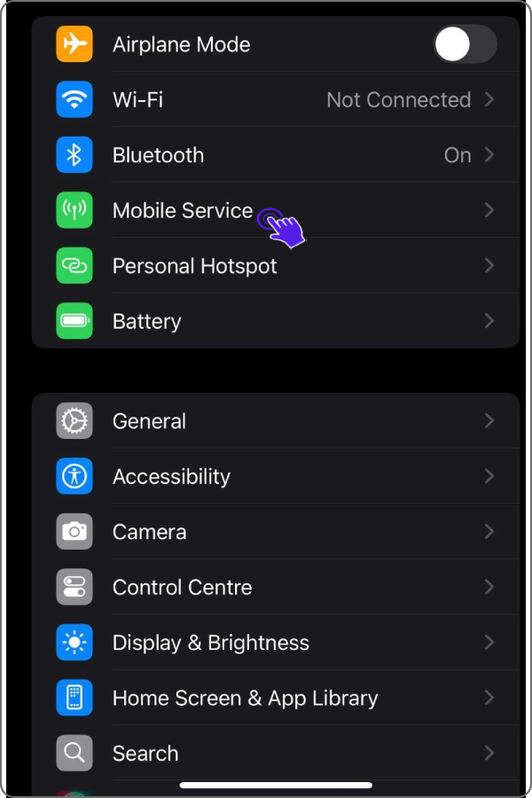The width and height of the screenshot is (532, 798).
Task: Tap the green Mobile Service antenna icon
Action: pos(74,211)
